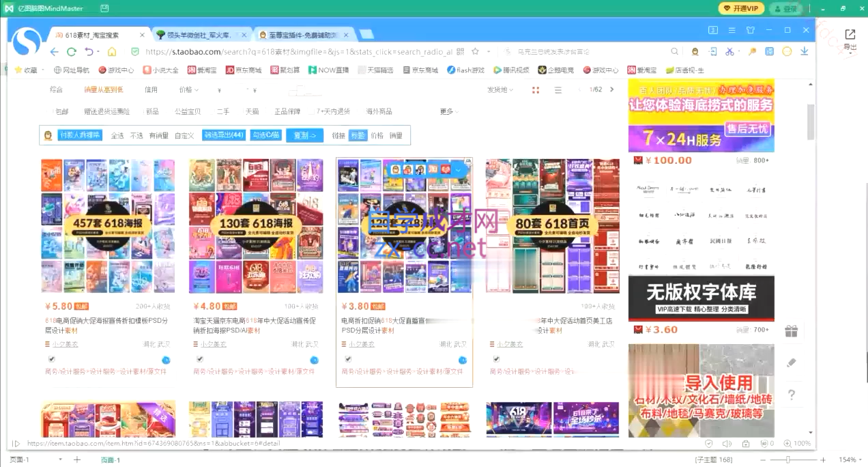Click MindMaster 导出 export icon

(850, 40)
